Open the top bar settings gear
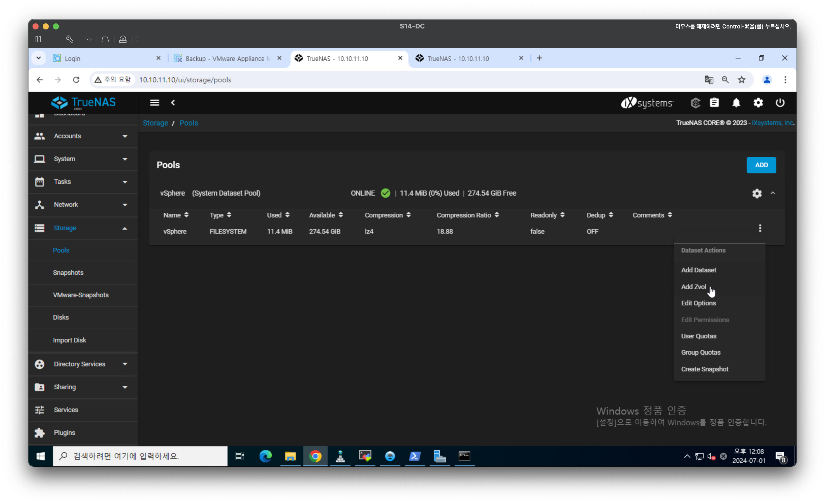 pos(758,103)
